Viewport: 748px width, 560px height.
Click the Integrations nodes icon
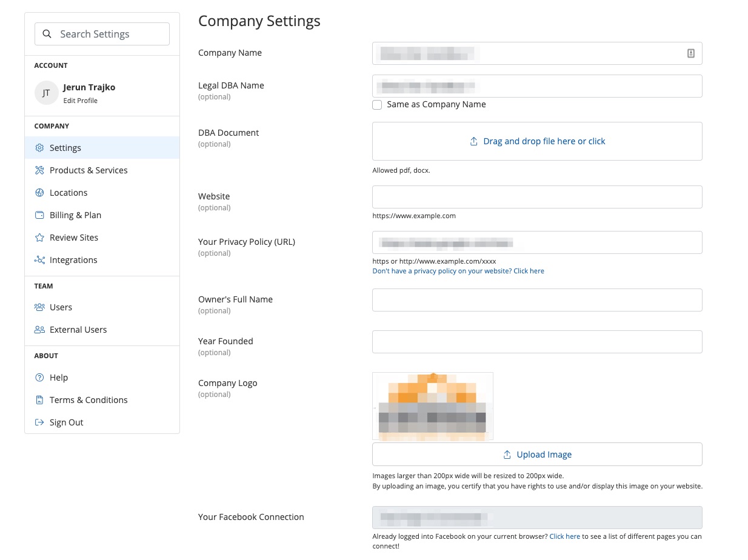39,260
